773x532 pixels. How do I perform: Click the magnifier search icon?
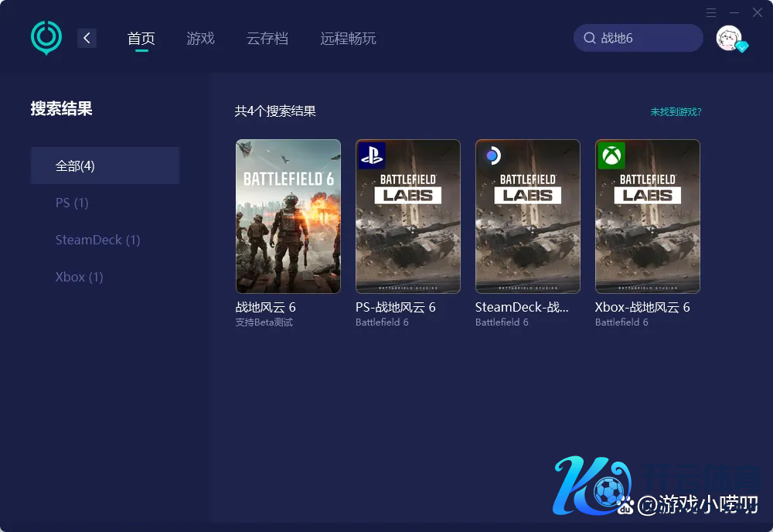(589, 38)
